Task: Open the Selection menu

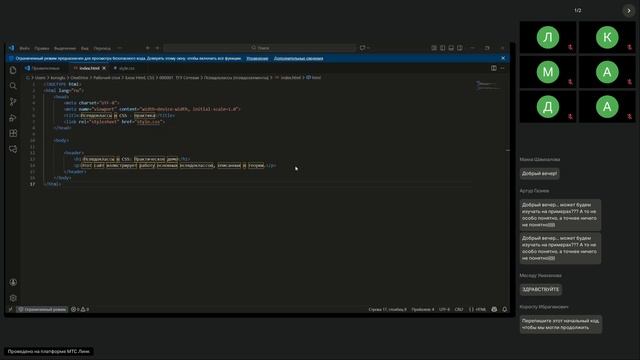Action: [x=65, y=48]
